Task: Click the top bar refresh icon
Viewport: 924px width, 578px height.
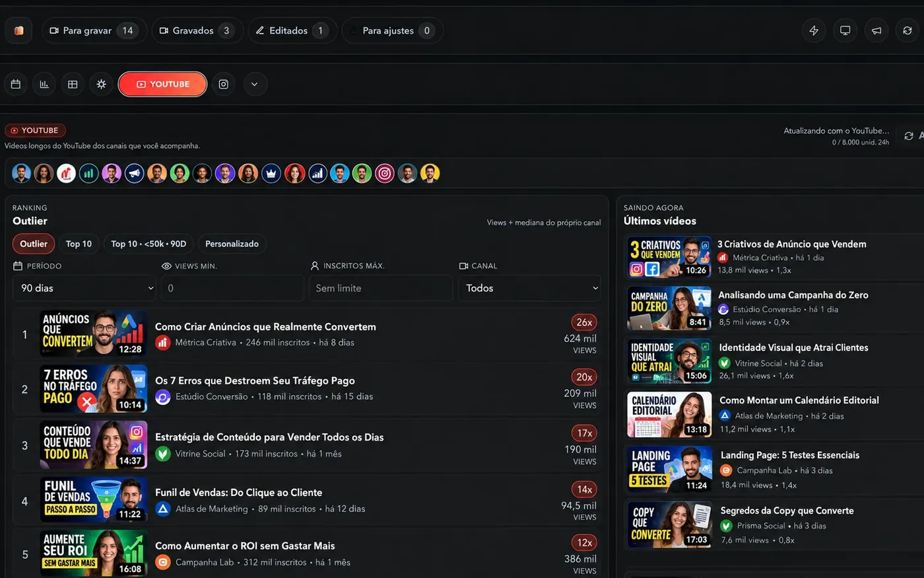Action: click(x=907, y=30)
